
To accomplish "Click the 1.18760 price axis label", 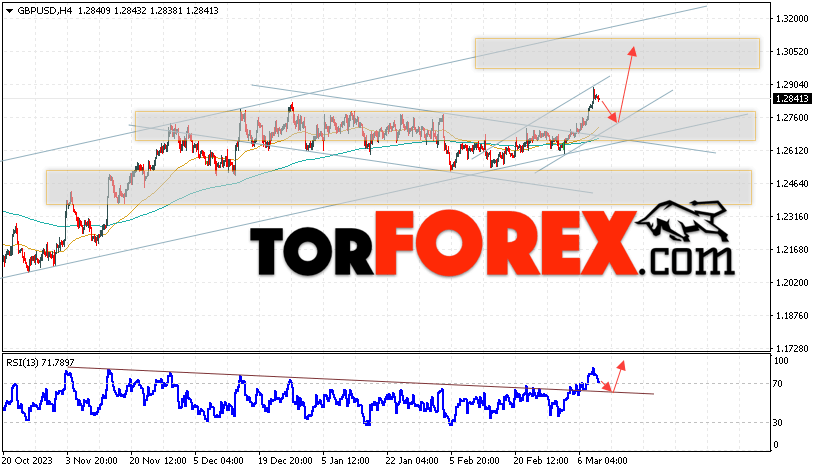I will click(x=792, y=315).
